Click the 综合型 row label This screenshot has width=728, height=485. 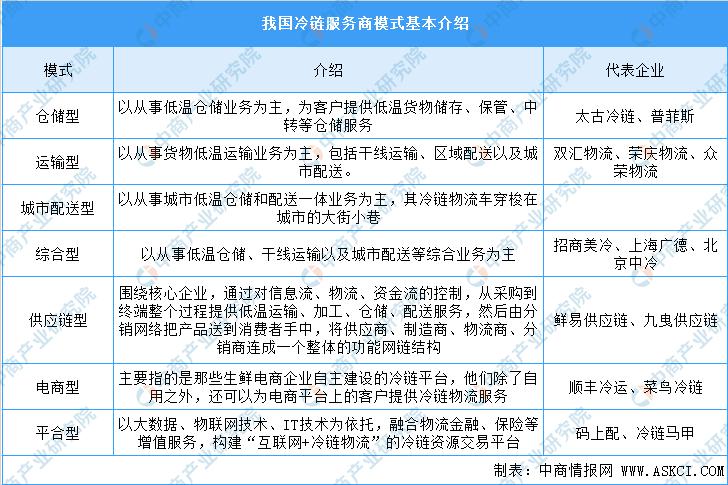pos(58,254)
